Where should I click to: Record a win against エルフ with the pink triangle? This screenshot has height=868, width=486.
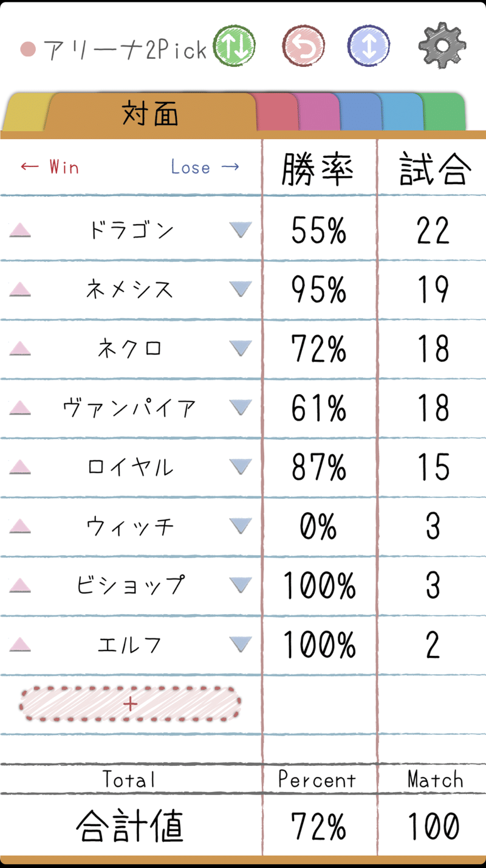click(20, 644)
